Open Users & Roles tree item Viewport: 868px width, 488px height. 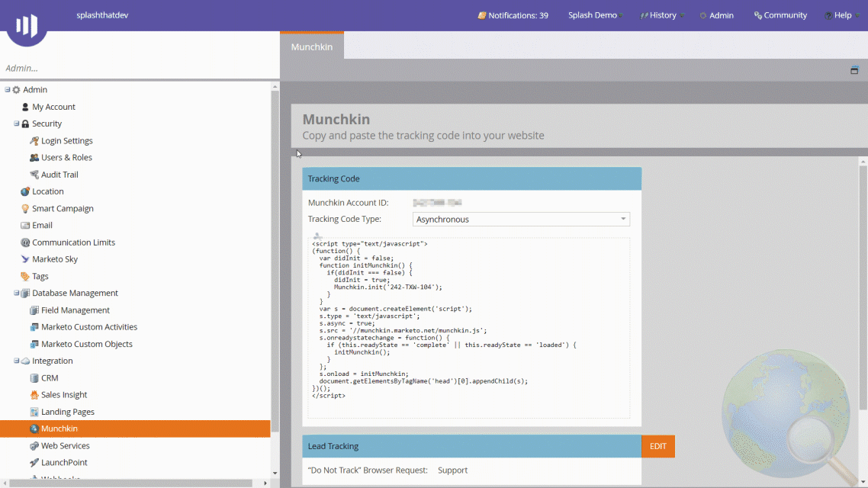[x=66, y=158]
